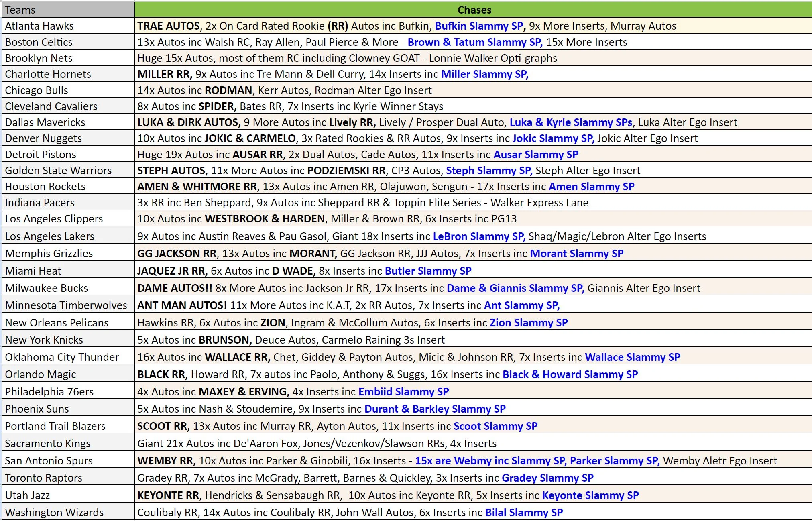Click the Indiana Pacers team cell
This screenshot has width=812, height=521.
(68, 202)
